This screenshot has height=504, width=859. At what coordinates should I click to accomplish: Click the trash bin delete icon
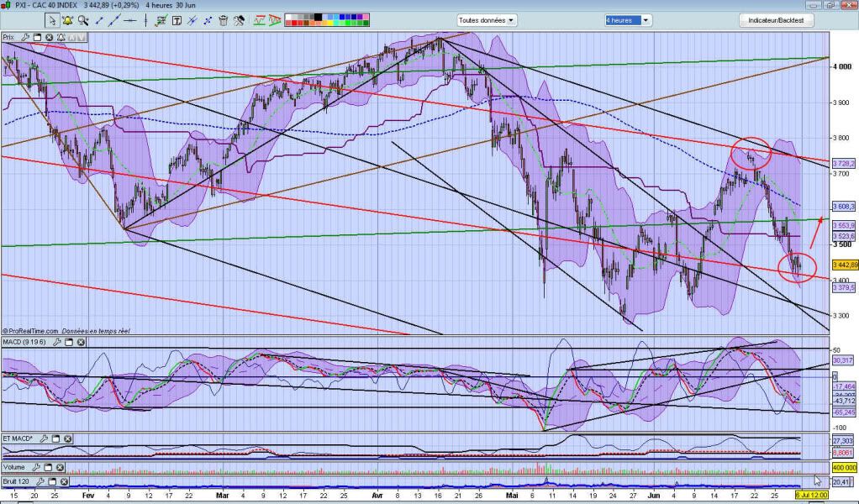pyautogui.click(x=223, y=20)
